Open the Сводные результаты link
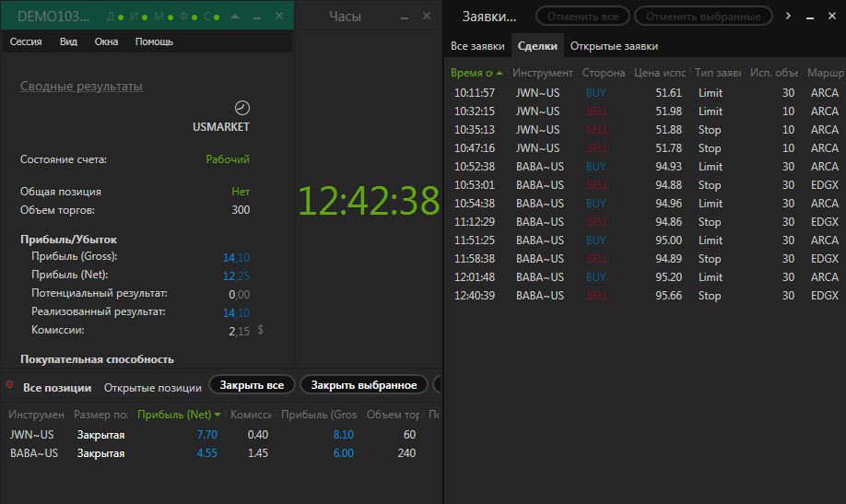Viewport: 846px width, 504px height. [x=81, y=86]
